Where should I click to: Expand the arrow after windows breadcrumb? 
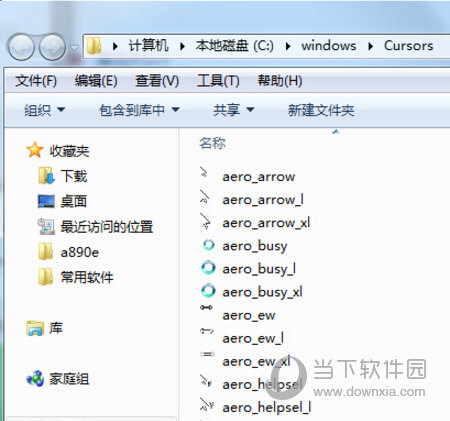click(371, 46)
